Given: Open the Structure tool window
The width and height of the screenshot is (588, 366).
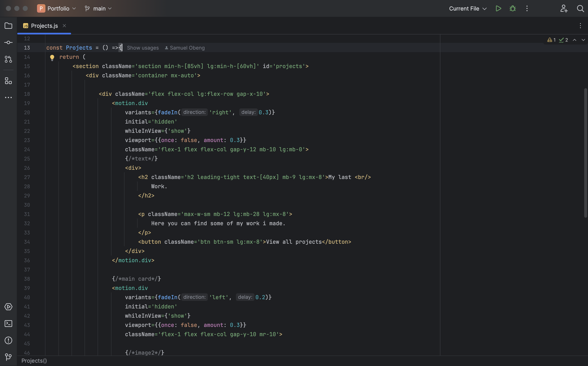Looking at the screenshot, I should click(x=8, y=81).
